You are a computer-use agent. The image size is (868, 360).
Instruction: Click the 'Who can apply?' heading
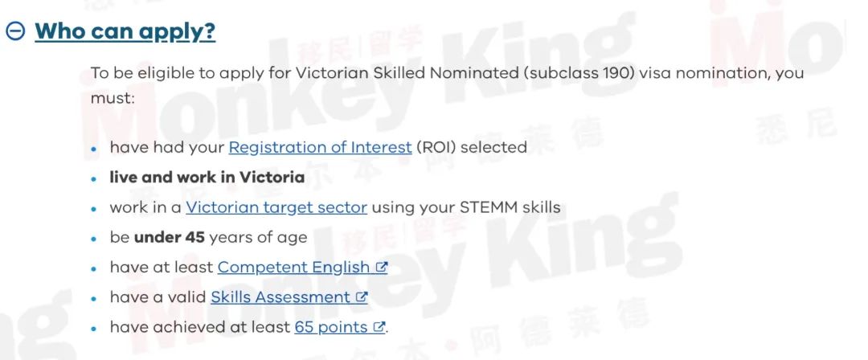point(125,31)
